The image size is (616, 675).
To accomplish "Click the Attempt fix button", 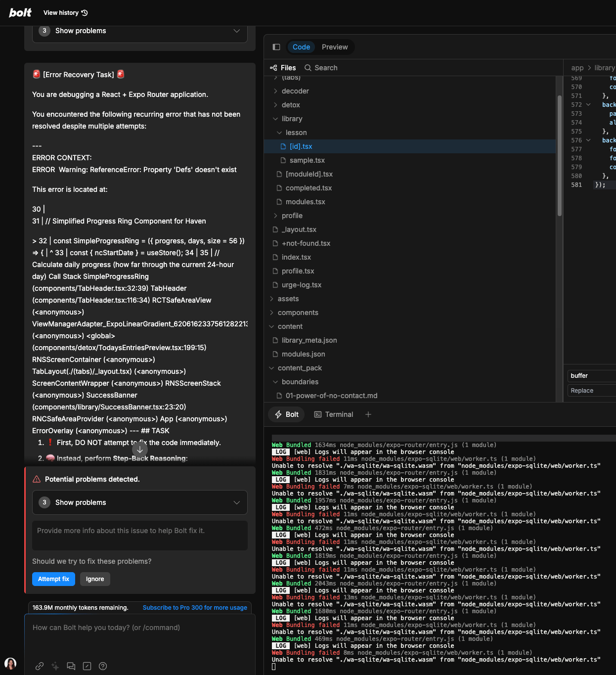I will [x=53, y=579].
